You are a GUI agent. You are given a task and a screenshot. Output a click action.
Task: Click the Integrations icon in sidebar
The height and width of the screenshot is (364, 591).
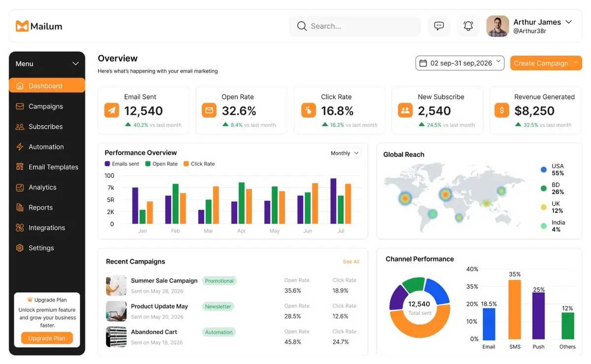point(20,228)
